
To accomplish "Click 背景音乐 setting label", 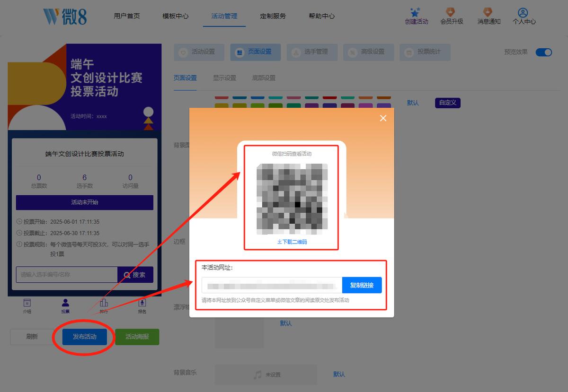I will click(x=185, y=373).
